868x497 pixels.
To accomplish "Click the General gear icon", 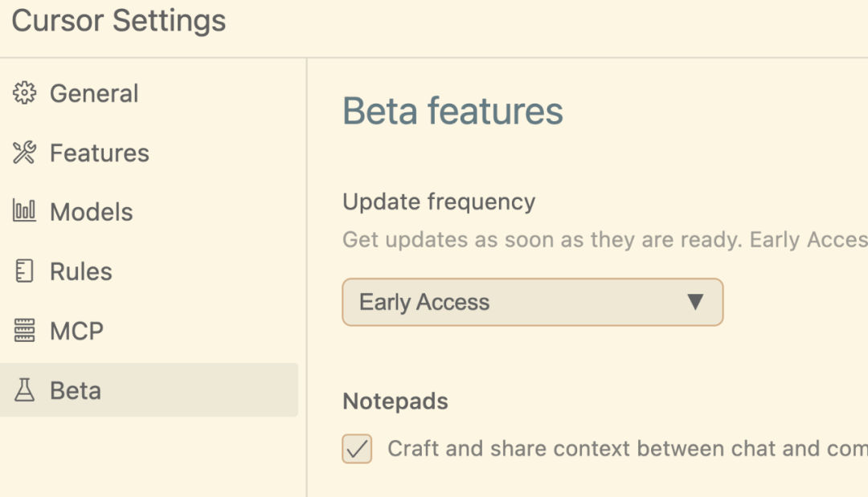I will (x=24, y=93).
